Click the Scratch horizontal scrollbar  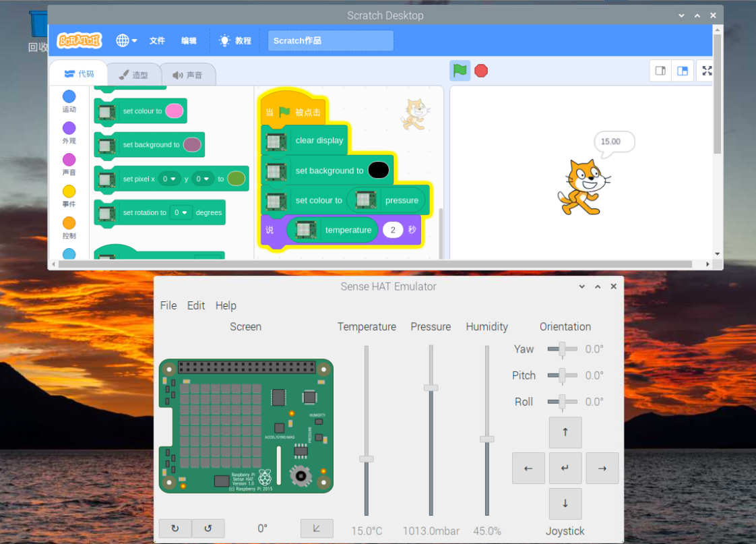coord(374,264)
